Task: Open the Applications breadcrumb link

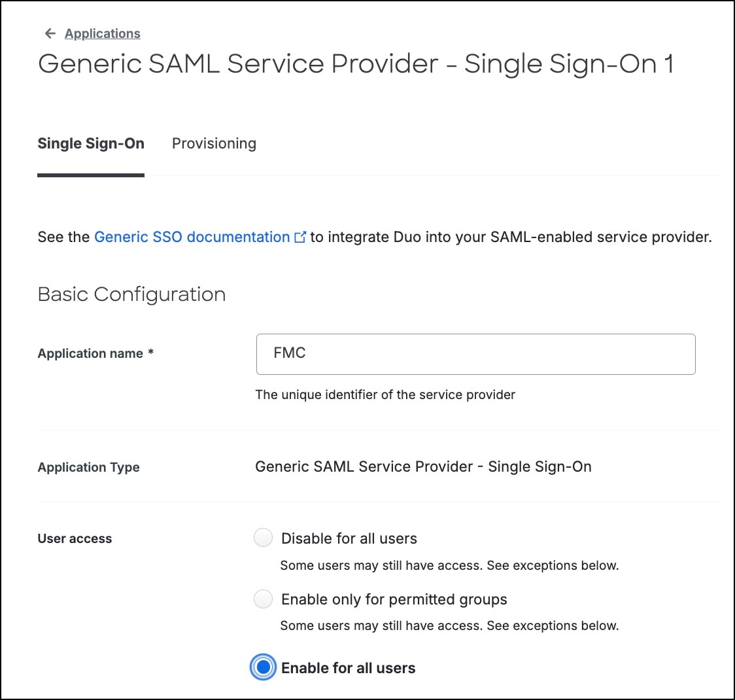Action: click(x=103, y=33)
